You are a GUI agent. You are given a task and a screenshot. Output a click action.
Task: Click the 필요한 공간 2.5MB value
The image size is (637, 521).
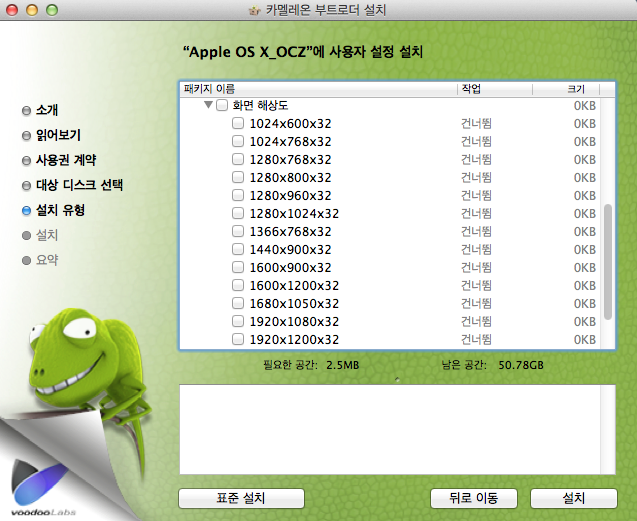coord(342,365)
